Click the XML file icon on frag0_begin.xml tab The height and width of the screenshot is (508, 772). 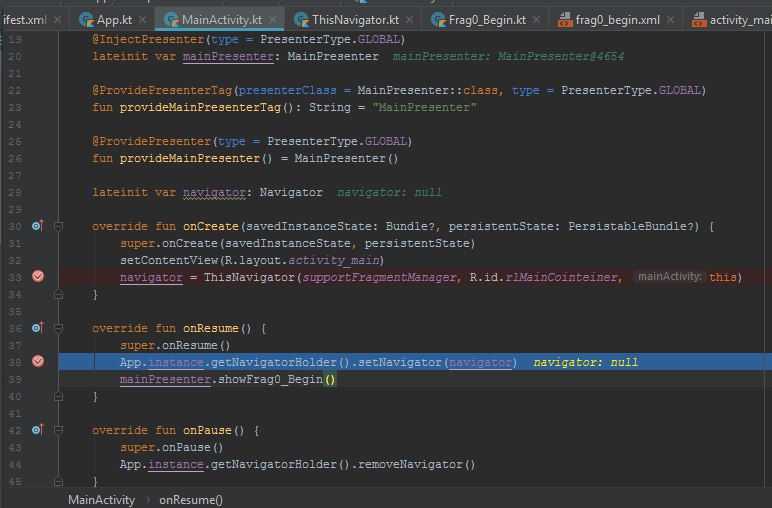[565, 20]
